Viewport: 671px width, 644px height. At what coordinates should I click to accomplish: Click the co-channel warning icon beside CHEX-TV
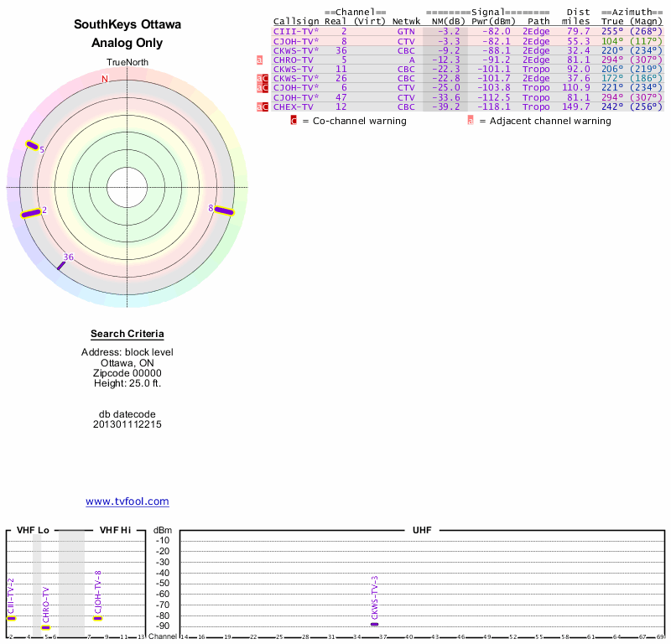point(263,106)
